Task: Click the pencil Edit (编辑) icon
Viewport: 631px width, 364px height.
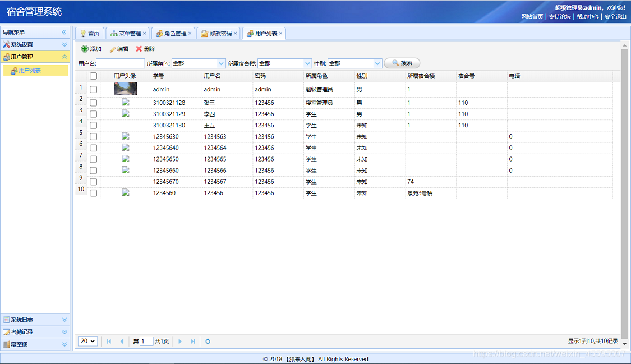Action: 113,49
